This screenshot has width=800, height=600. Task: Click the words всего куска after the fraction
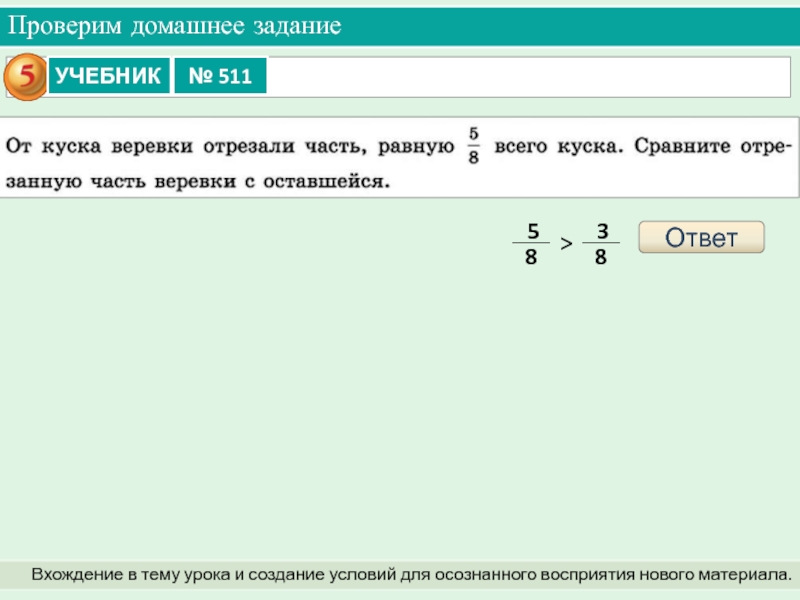(x=557, y=147)
